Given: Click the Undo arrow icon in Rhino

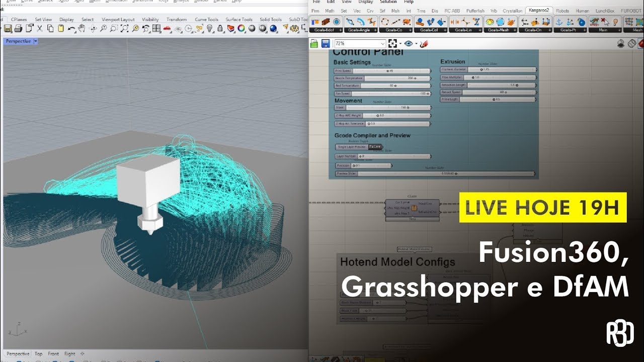Looking at the screenshot, I should (71, 29).
